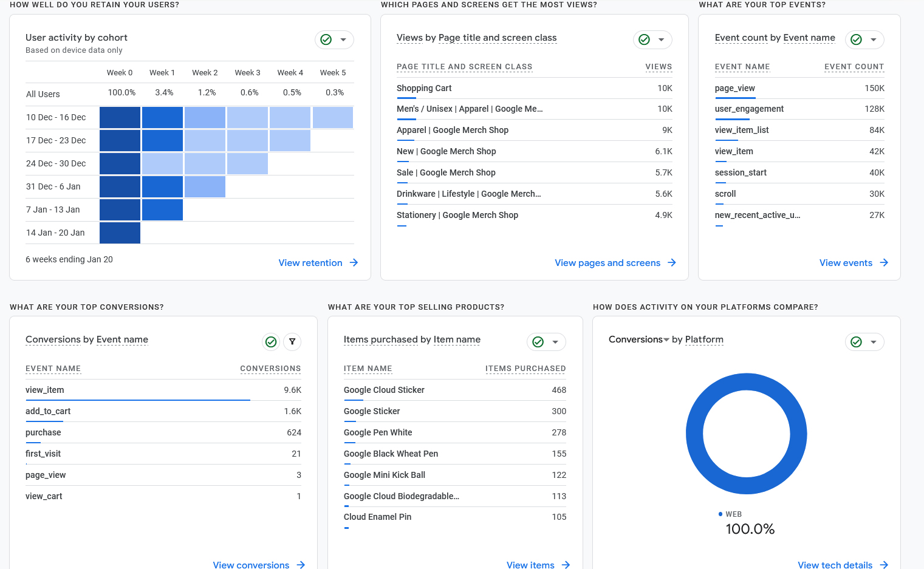Click the data quality badge on Items purchased card
924x569 pixels.
538,342
